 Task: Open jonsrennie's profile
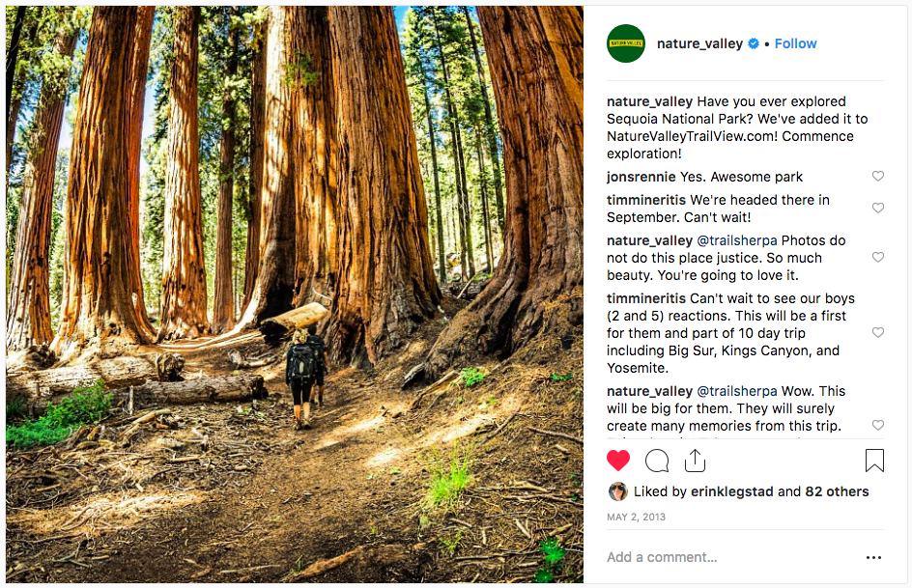click(x=641, y=177)
